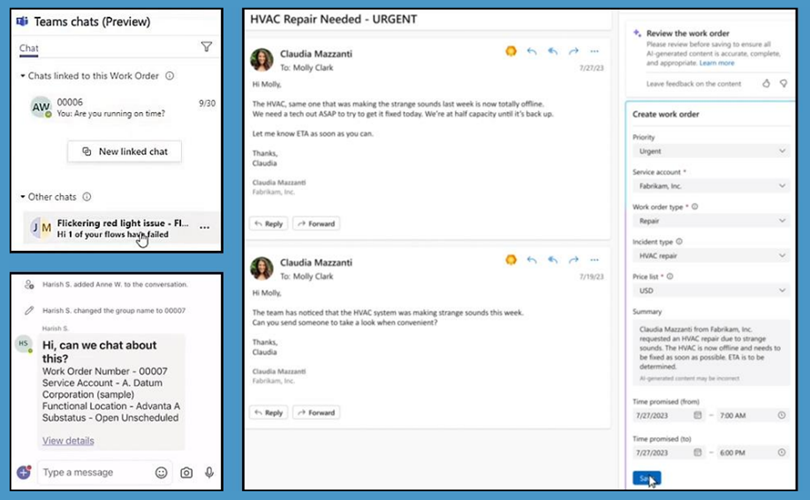810x500 pixels.
Task: Open Work order type dropdown showing Repair
Action: pos(711,221)
